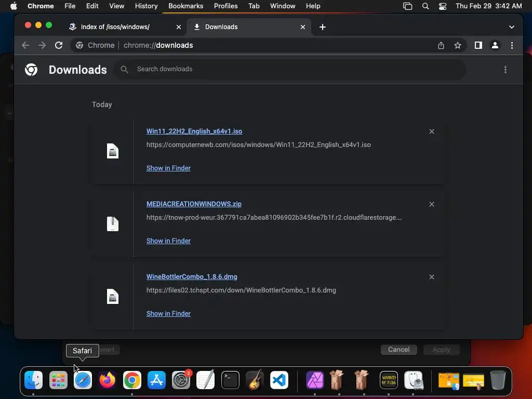
Task: Launch Safari from the Dock
Action: pos(83,380)
